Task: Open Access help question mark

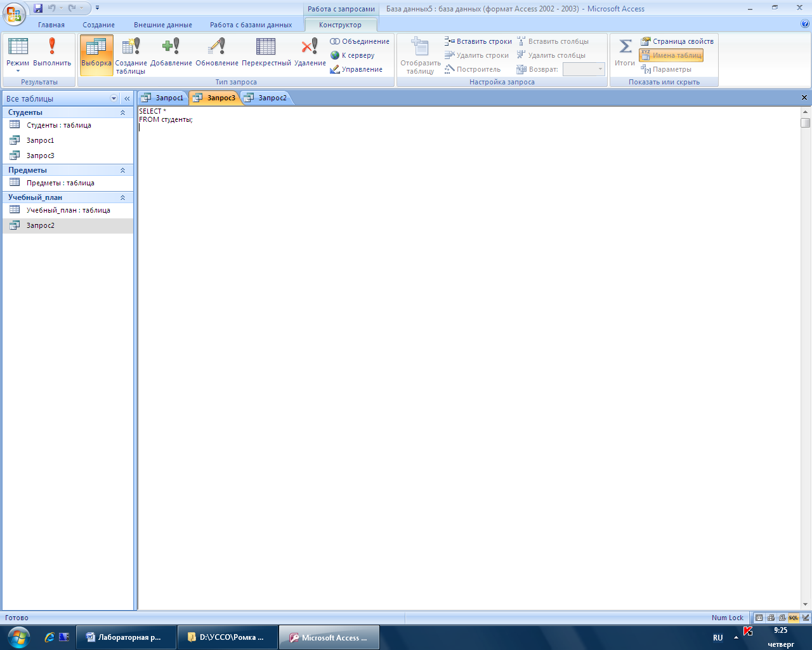Action: coord(805,24)
